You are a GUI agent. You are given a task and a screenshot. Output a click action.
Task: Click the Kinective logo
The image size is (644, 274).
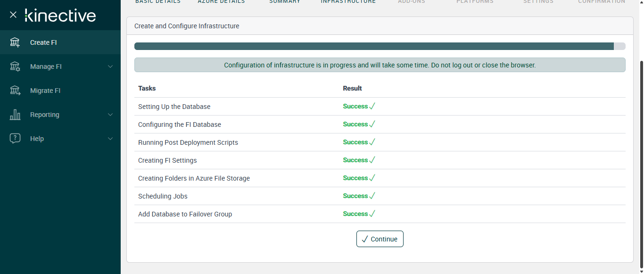click(60, 16)
